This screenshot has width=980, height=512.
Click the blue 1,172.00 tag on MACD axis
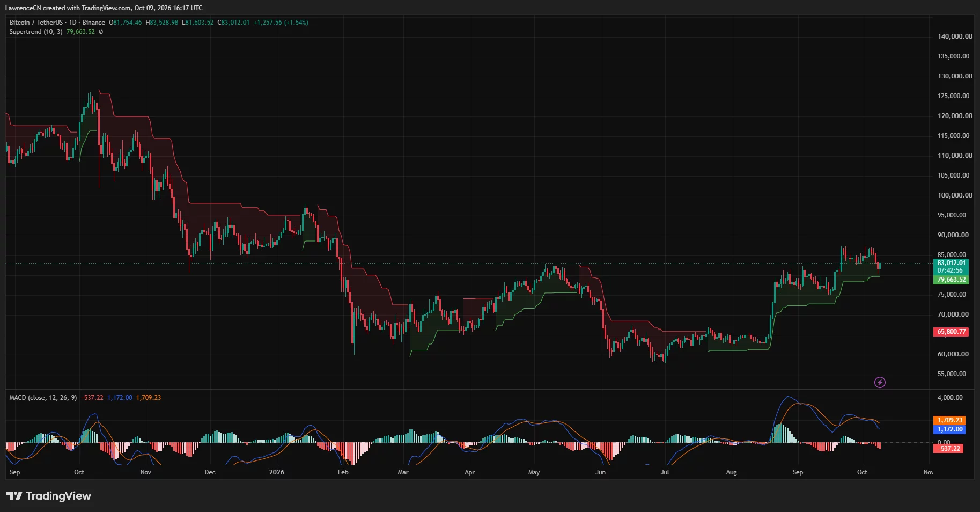tap(949, 429)
